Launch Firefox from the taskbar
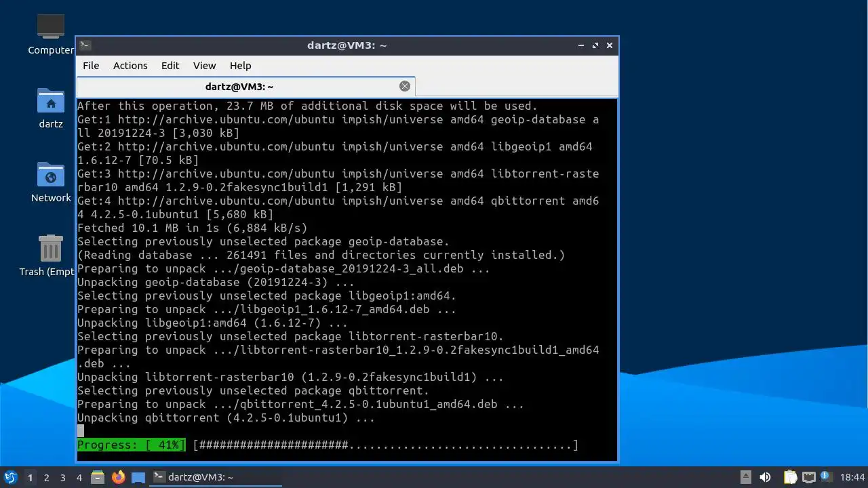This screenshot has width=868, height=488. click(118, 477)
